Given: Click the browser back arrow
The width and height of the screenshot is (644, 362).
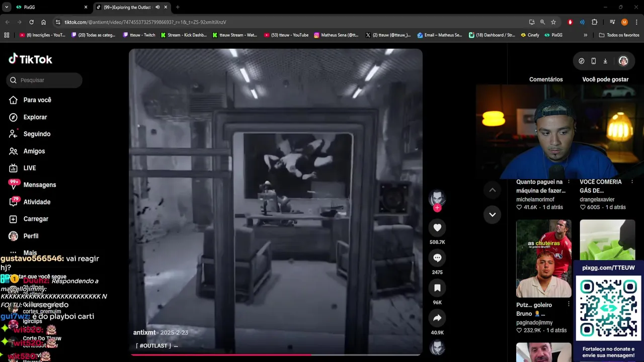Looking at the screenshot, I should (7, 22).
